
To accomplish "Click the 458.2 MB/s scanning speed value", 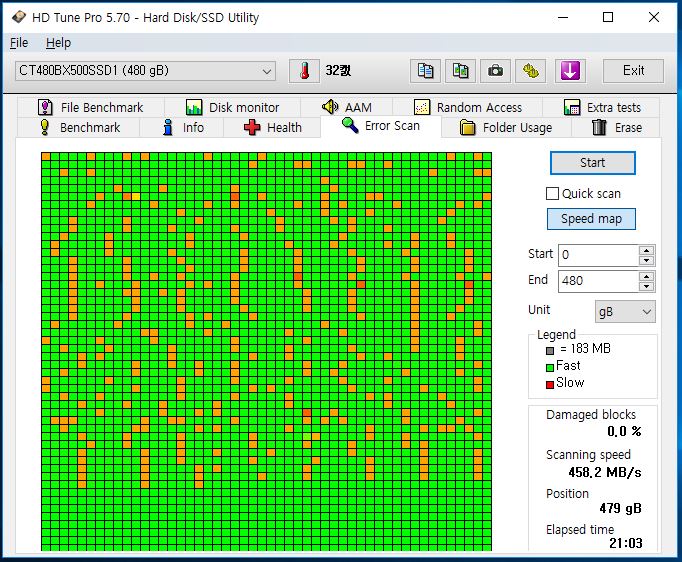I will [x=605, y=472].
